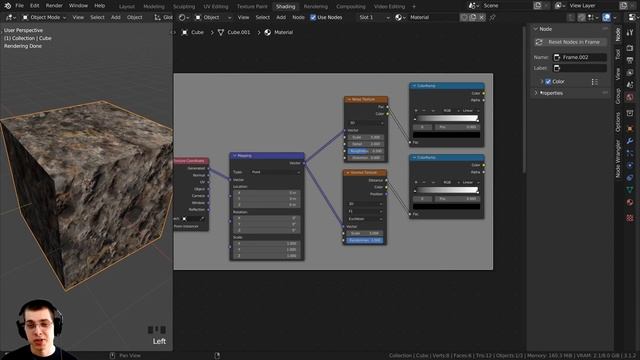Remove a color stop on lower ColorRamp
The image size is (640, 360).
click(424, 182)
